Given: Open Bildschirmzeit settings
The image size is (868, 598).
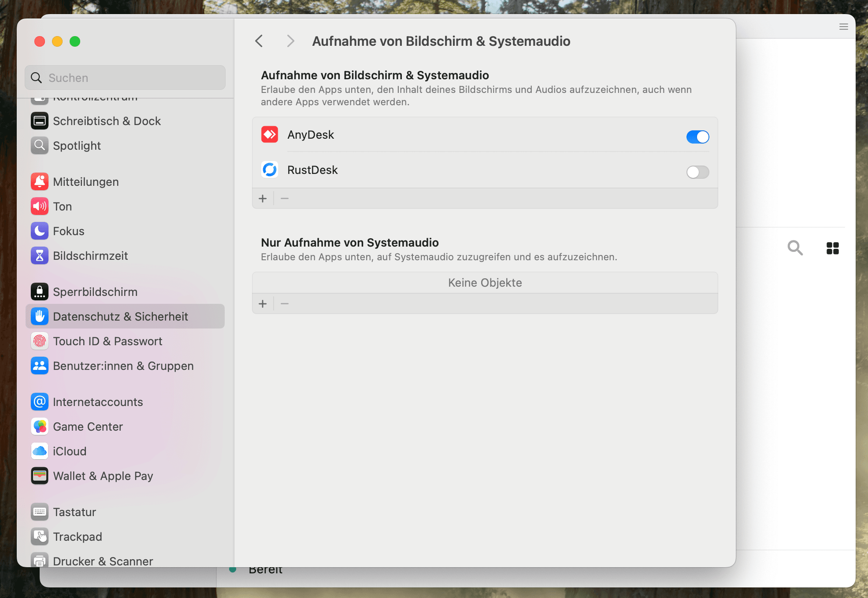Looking at the screenshot, I should (x=125, y=255).
